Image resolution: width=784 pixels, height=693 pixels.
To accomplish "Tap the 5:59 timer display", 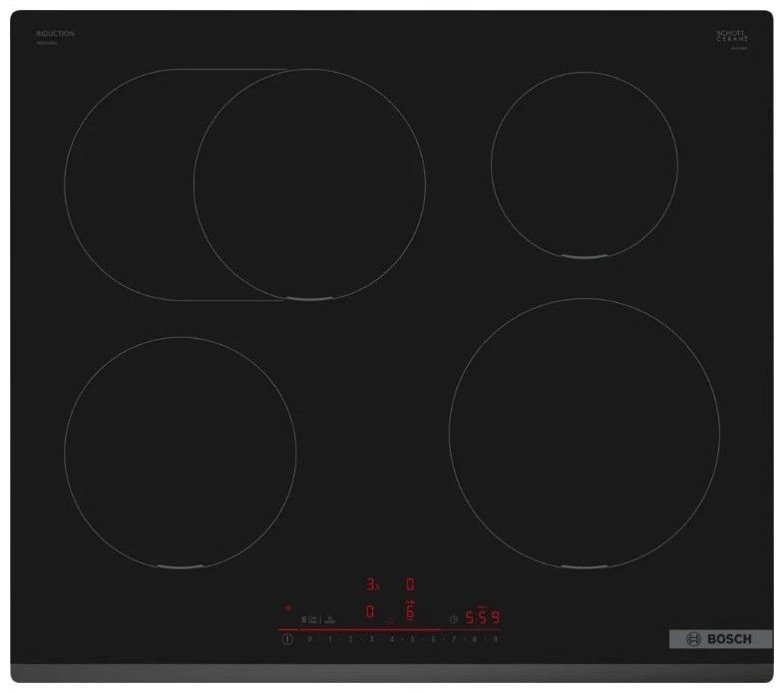I will (483, 617).
